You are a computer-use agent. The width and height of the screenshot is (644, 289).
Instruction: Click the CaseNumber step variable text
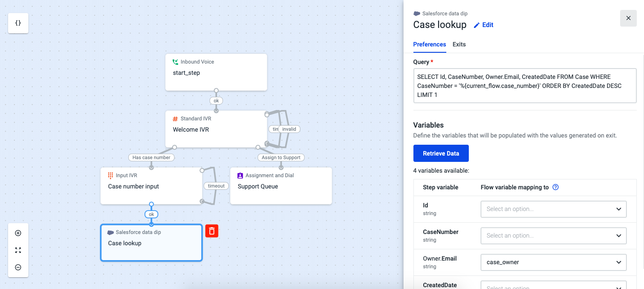click(x=440, y=232)
